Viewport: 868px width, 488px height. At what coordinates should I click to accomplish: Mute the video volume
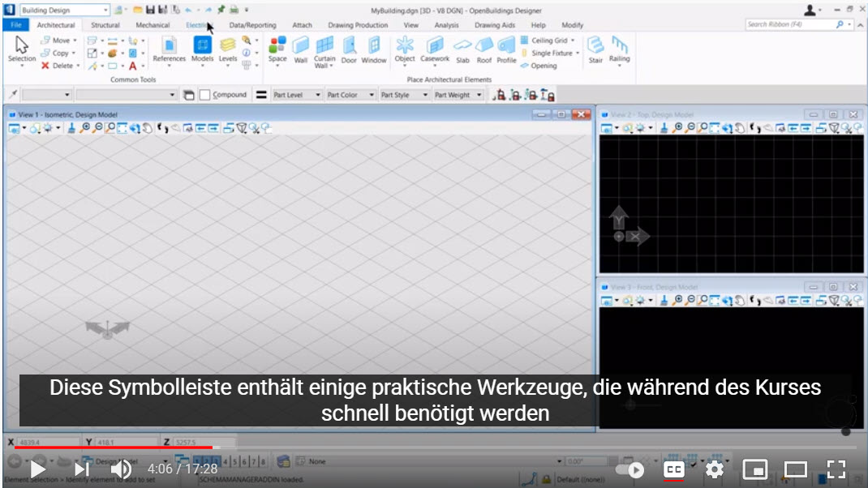coord(121,469)
